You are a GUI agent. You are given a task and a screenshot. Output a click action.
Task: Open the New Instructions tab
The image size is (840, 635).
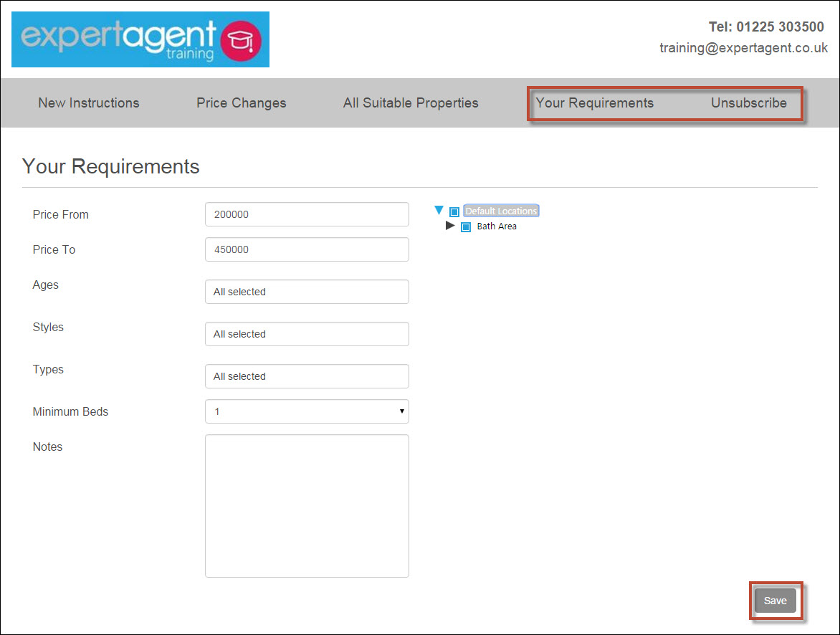(x=89, y=103)
